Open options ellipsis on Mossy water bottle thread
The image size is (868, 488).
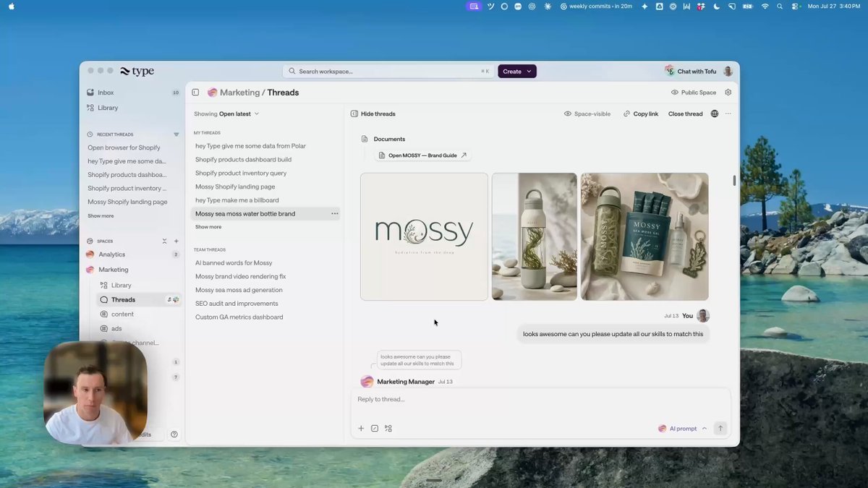[334, 214]
